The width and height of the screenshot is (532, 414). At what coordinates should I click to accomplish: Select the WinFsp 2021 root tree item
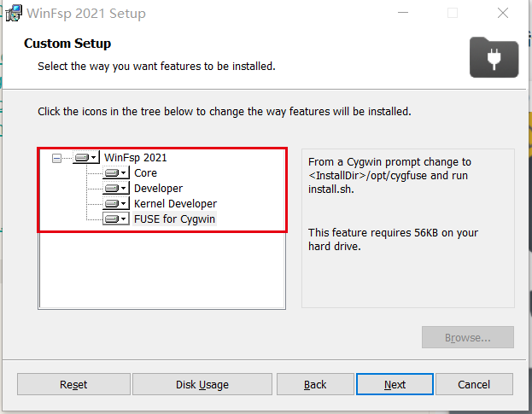(x=136, y=158)
